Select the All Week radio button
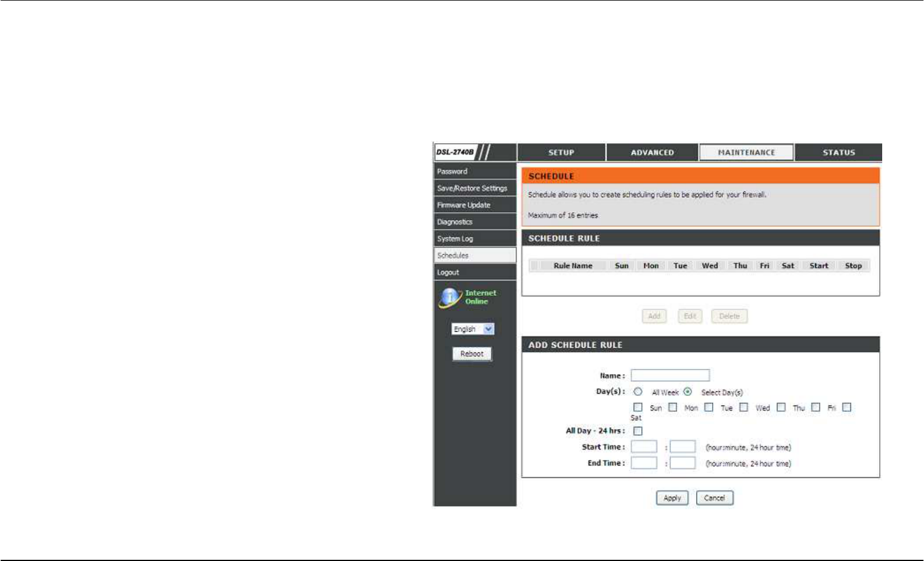Screen dimensions: 924x561 point(638,392)
